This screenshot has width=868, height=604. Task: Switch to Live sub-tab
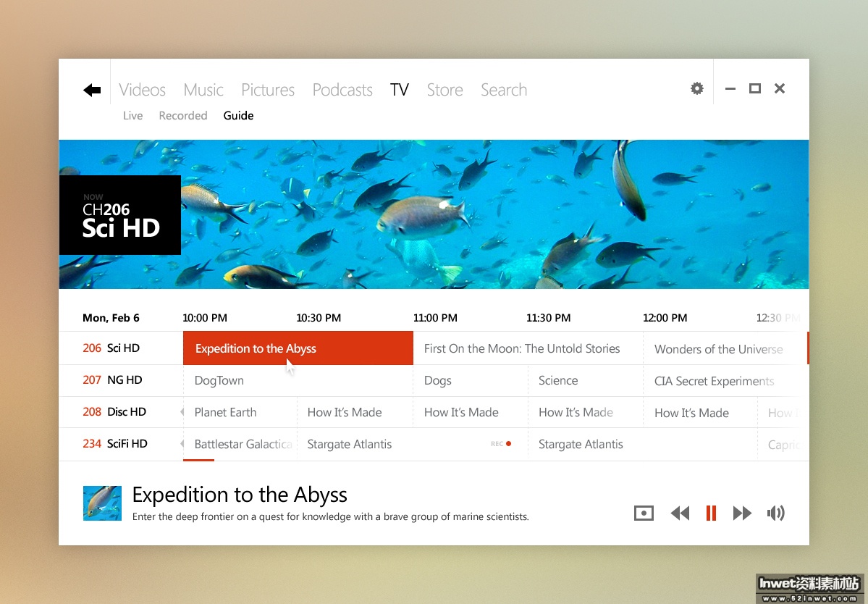tap(133, 116)
